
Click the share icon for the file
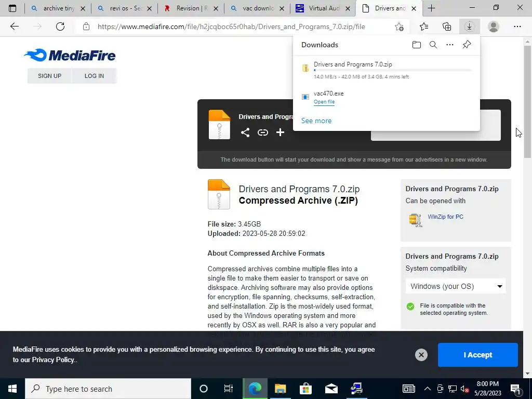point(245,132)
